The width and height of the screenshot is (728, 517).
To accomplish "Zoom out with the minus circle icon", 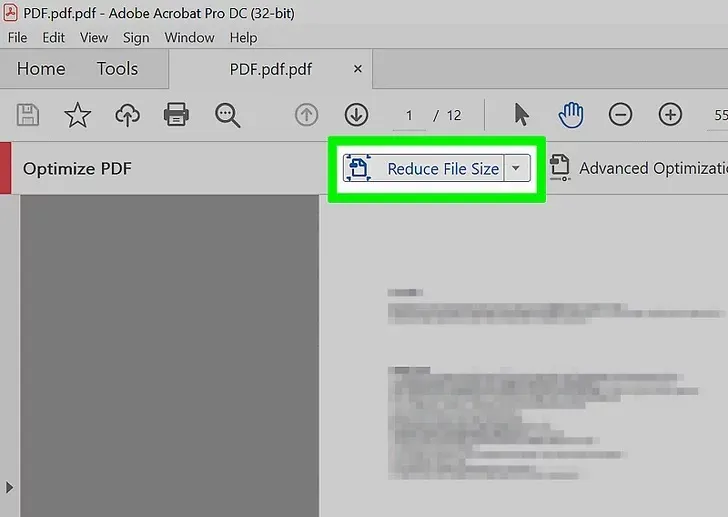I will [x=620, y=115].
